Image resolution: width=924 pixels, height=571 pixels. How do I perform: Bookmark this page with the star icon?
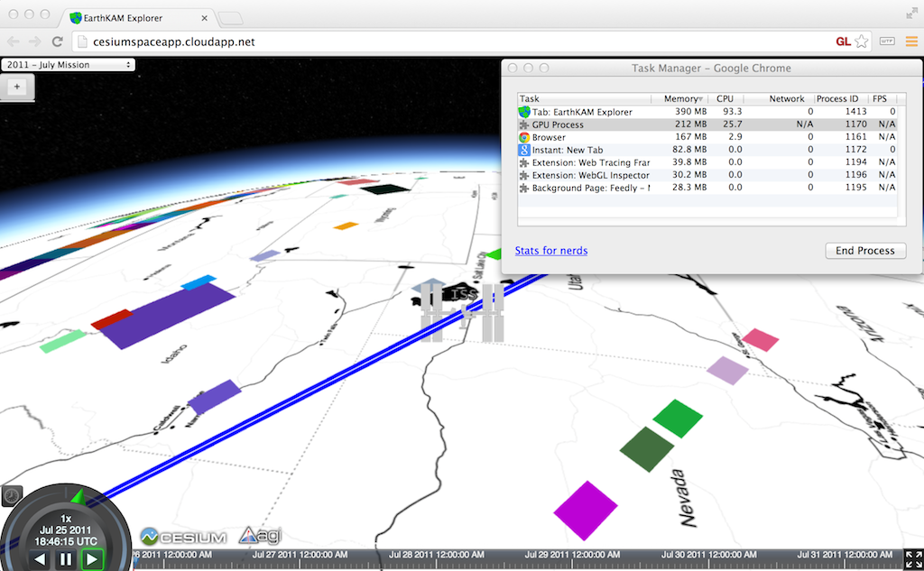pos(862,41)
